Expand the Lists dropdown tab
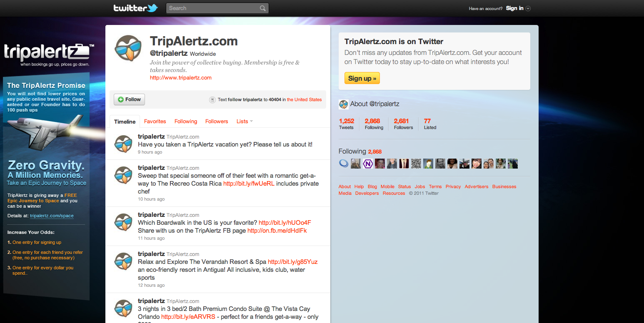The image size is (644, 323). [x=245, y=122]
